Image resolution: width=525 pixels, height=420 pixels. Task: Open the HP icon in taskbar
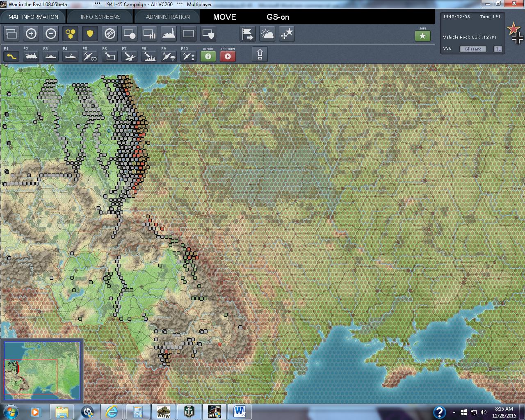[x=87, y=412]
